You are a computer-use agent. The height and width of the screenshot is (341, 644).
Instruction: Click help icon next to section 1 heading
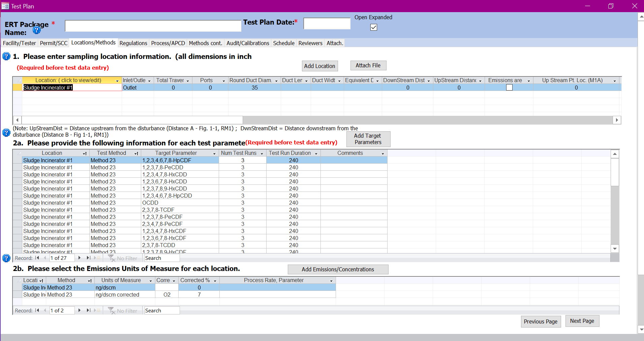tap(6, 56)
